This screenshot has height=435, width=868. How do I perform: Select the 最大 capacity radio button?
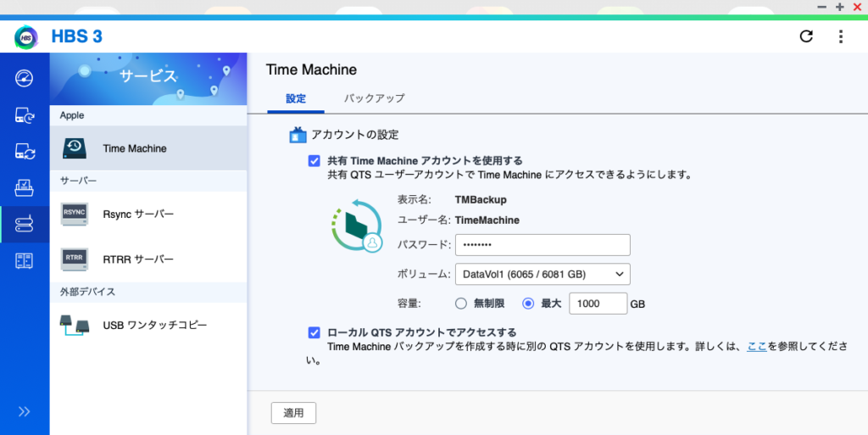click(528, 304)
